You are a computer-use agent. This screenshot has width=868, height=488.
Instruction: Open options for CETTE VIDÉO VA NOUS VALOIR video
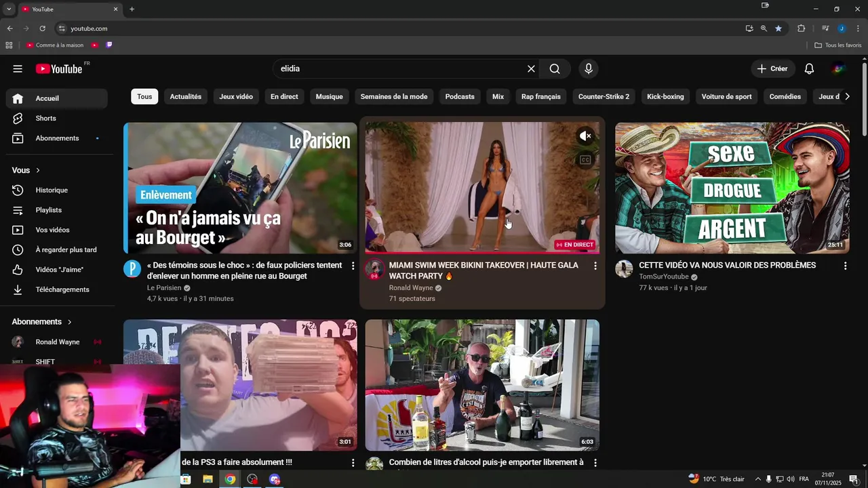[845, 266]
